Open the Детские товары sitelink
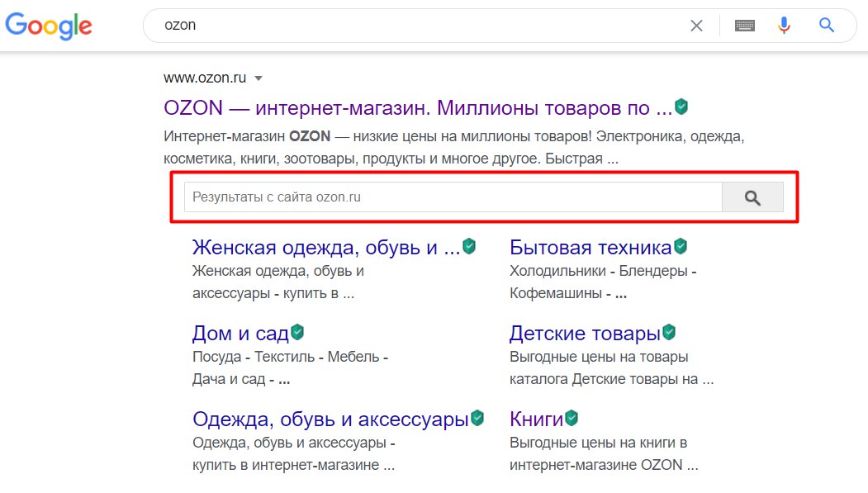Image resolution: width=868 pixels, height=493 pixels. 585,334
